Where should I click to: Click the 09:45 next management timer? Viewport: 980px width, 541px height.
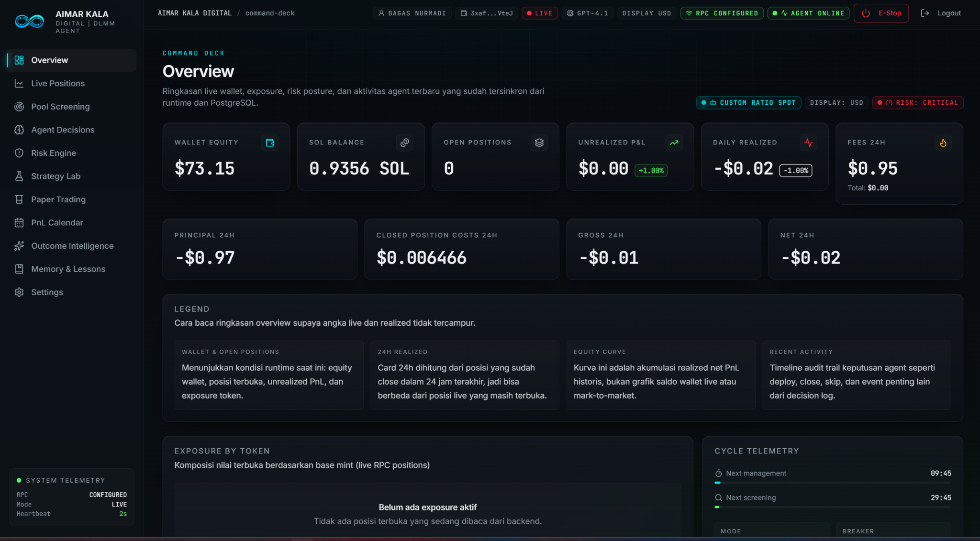coord(941,473)
